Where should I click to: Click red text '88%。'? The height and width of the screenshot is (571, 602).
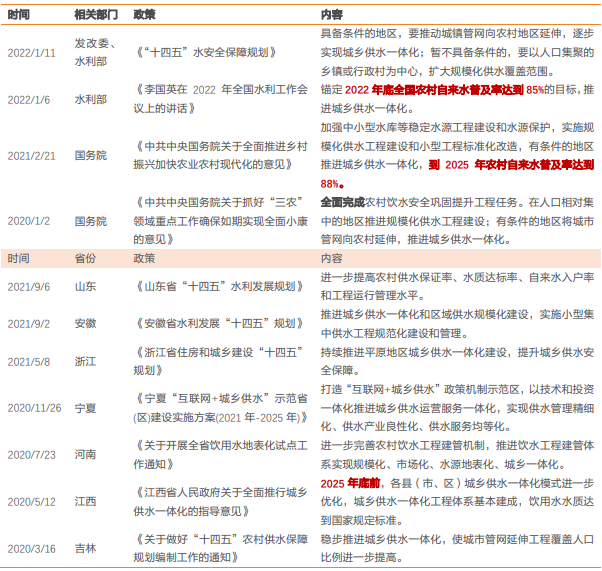(332, 184)
